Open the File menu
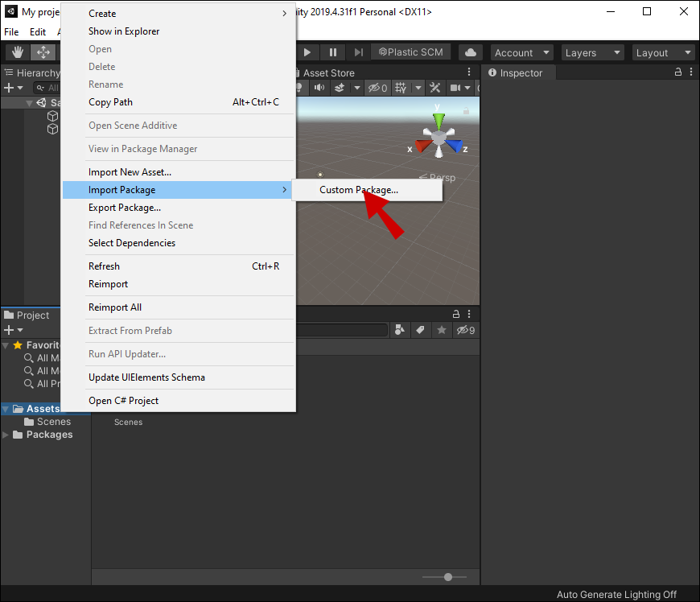700x602 pixels. coord(11,32)
